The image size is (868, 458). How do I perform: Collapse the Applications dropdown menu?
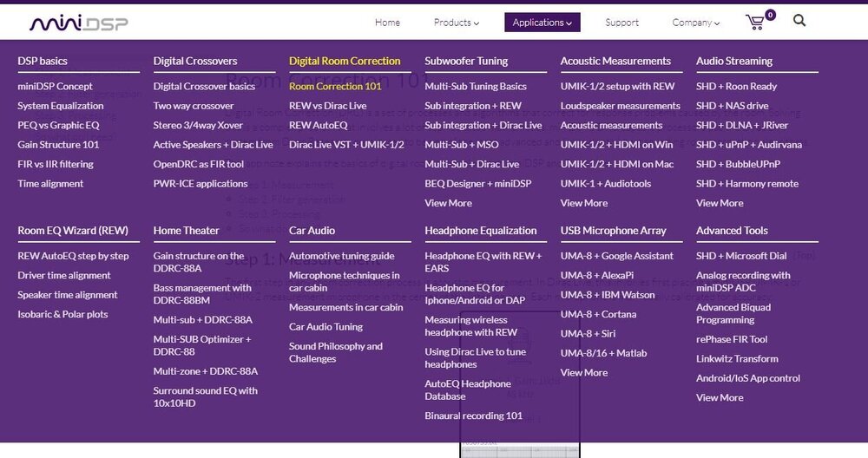point(542,23)
